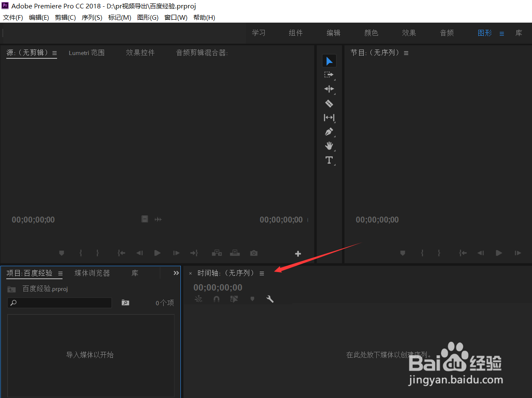This screenshot has width=532, height=398.
Task: Open the 窗口(W) menu
Action: pyautogui.click(x=176, y=18)
